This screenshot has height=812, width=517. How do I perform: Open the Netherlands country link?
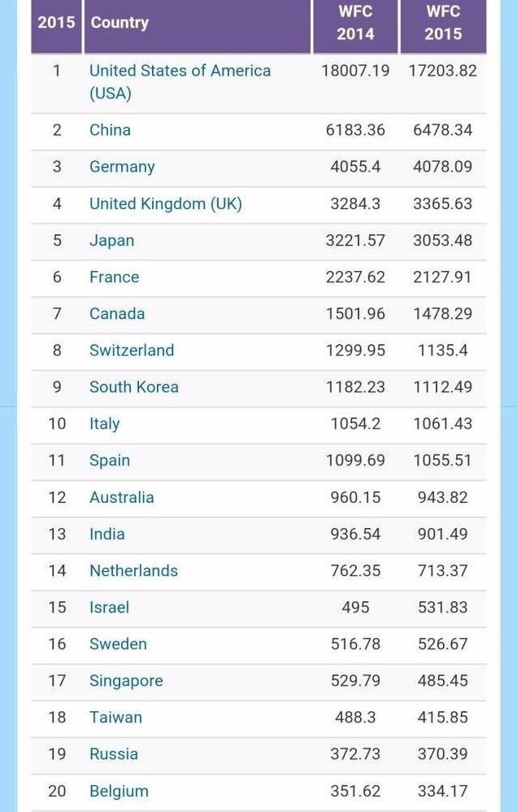point(133,570)
